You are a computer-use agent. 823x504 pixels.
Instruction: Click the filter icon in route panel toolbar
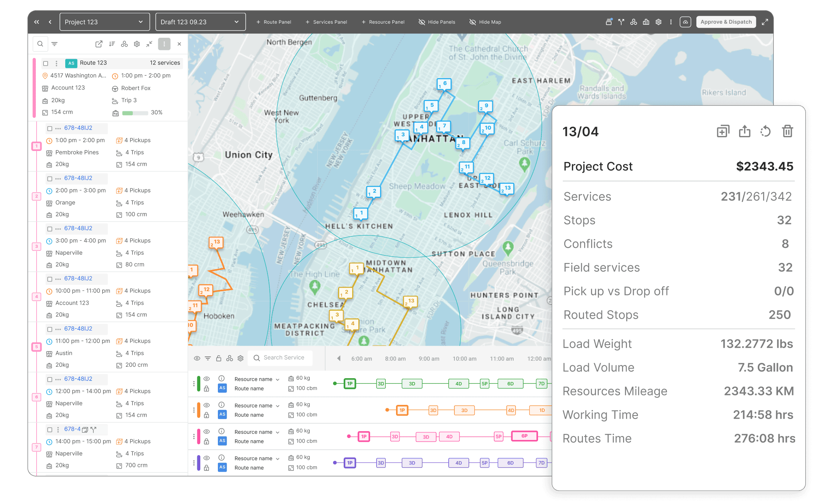(x=55, y=44)
